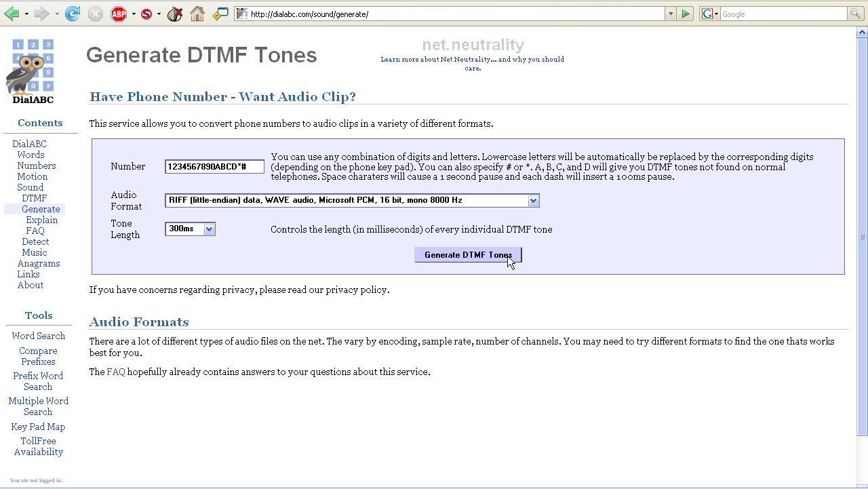Screen dimensions: 868x489
Task: Click the Adblock Plus ABP icon
Action: tap(119, 14)
